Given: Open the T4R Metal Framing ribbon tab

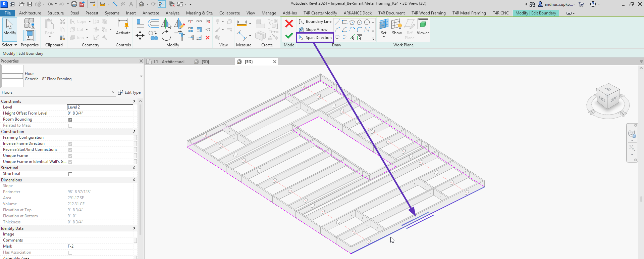Looking at the screenshot, I should 469,13.
